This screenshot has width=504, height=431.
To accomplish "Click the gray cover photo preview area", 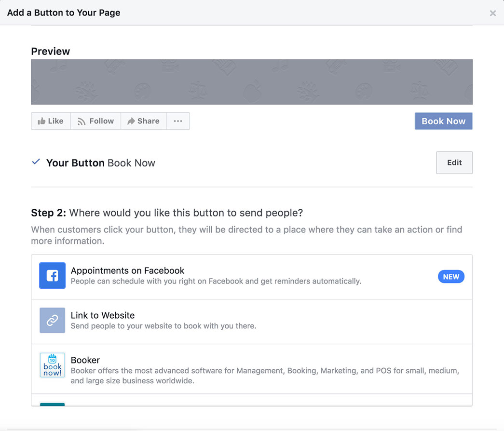I will coord(252,82).
